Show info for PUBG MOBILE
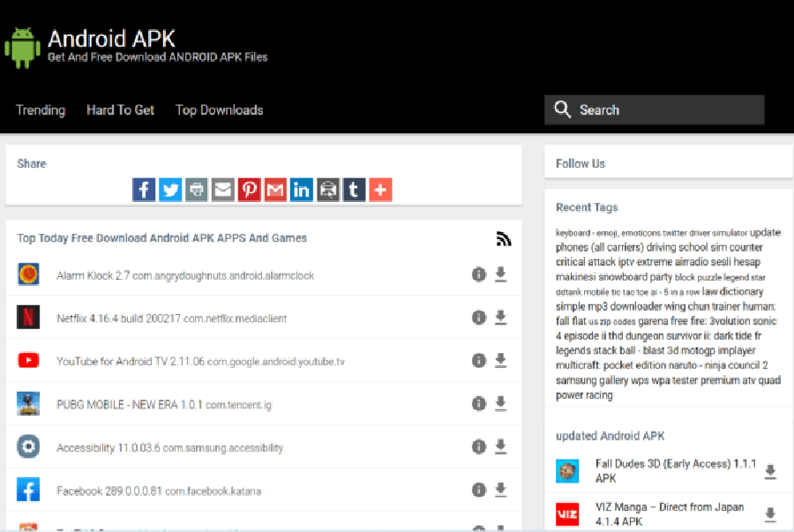The height and width of the screenshot is (532, 794). tap(479, 403)
